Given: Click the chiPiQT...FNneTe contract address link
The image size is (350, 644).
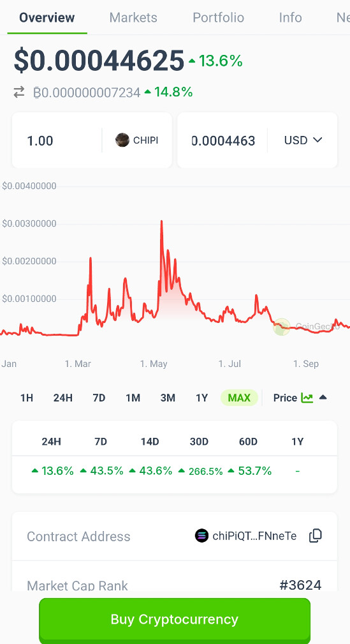Looking at the screenshot, I should click(254, 536).
